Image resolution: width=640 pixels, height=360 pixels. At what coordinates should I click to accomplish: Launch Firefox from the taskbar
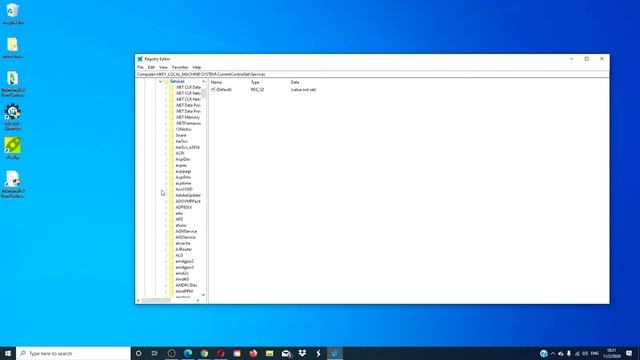tap(253, 353)
